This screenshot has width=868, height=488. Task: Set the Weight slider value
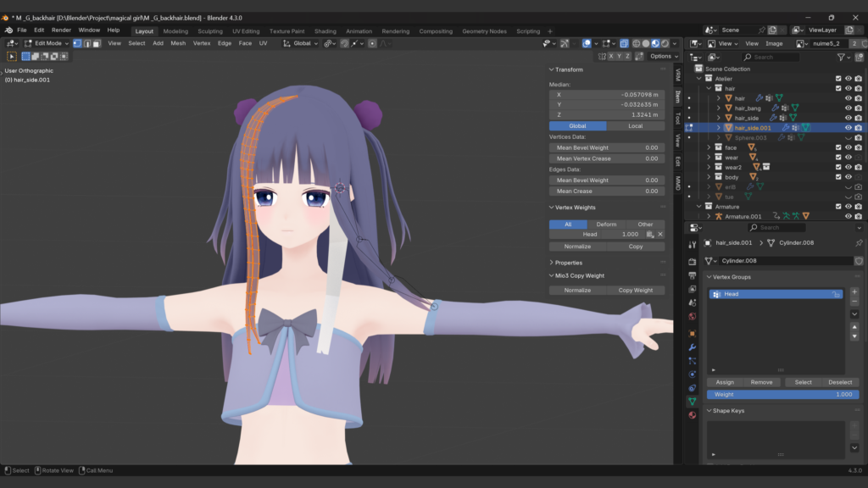783,394
